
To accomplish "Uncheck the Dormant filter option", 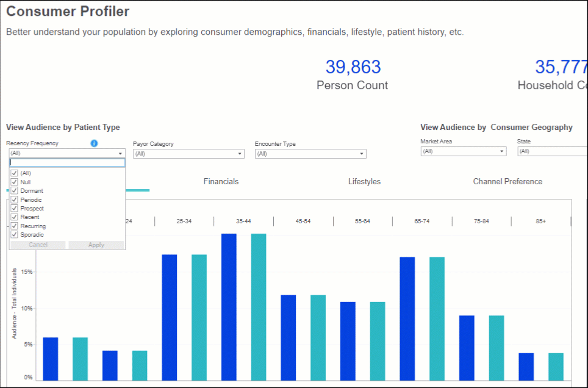I will tap(15, 191).
